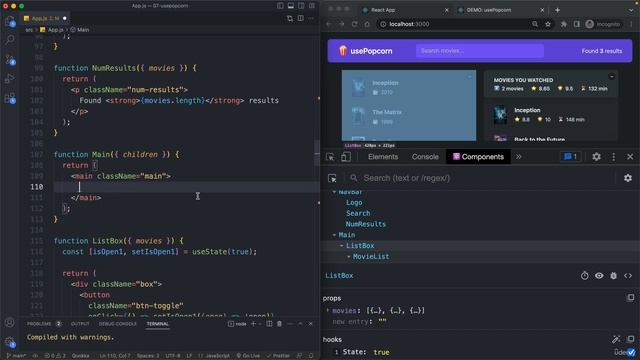Copy props to clipboard icon
The width and height of the screenshot is (640, 360).
631,298
